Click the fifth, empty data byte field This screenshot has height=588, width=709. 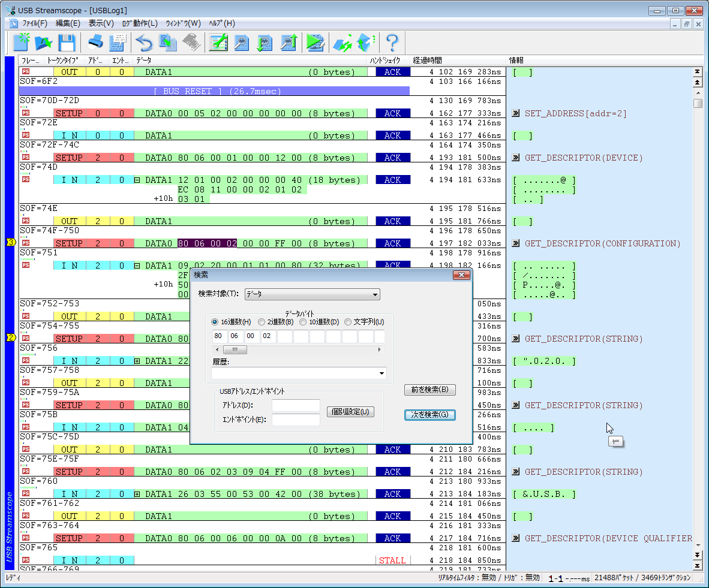[284, 336]
